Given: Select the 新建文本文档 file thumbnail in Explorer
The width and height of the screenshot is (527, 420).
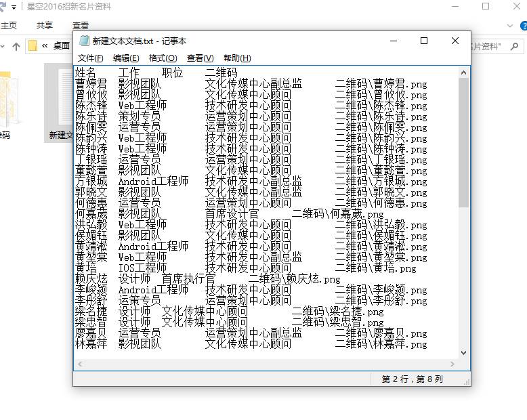Looking at the screenshot, I should (59, 102).
